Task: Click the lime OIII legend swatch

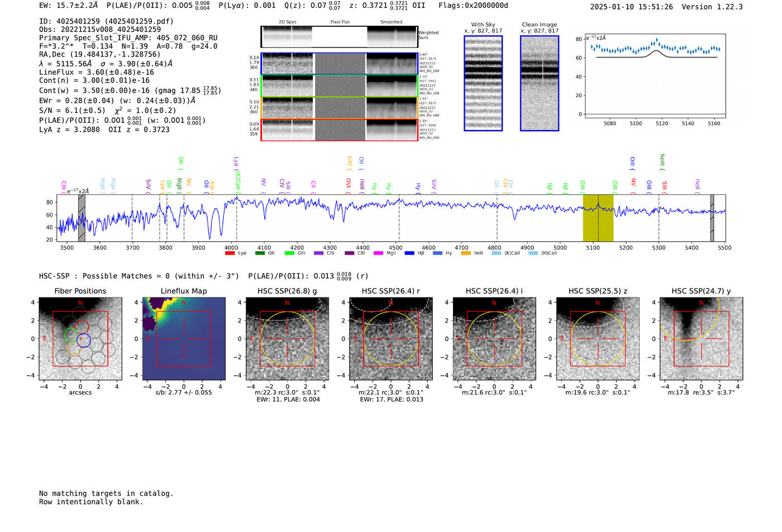Action: [289, 253]
